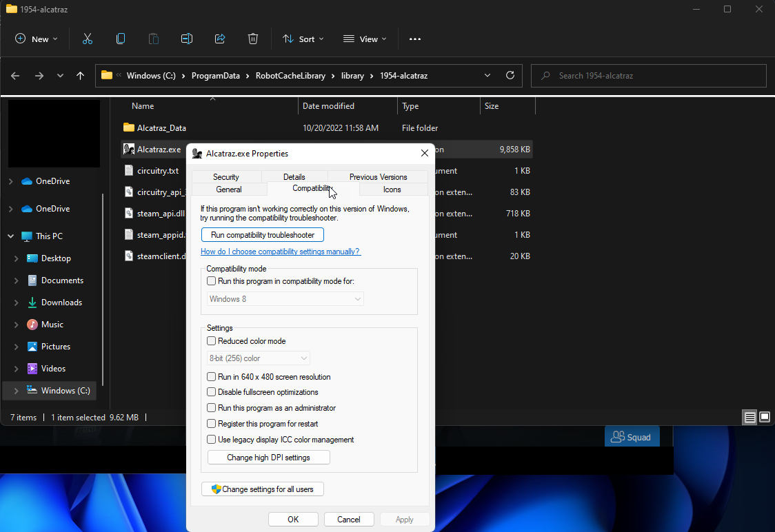
Task: Toggle Use legacy display ICC color management
Action: tap(212, 440)
